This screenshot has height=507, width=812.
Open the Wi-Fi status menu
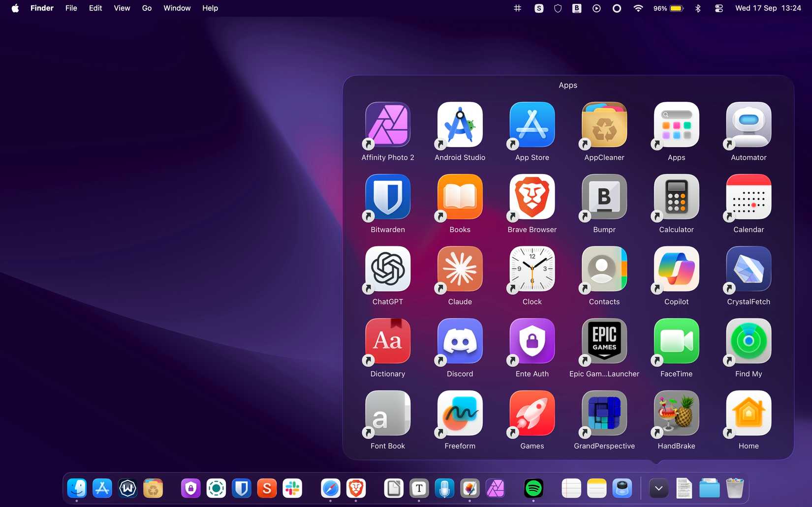[x=638, y=8]
